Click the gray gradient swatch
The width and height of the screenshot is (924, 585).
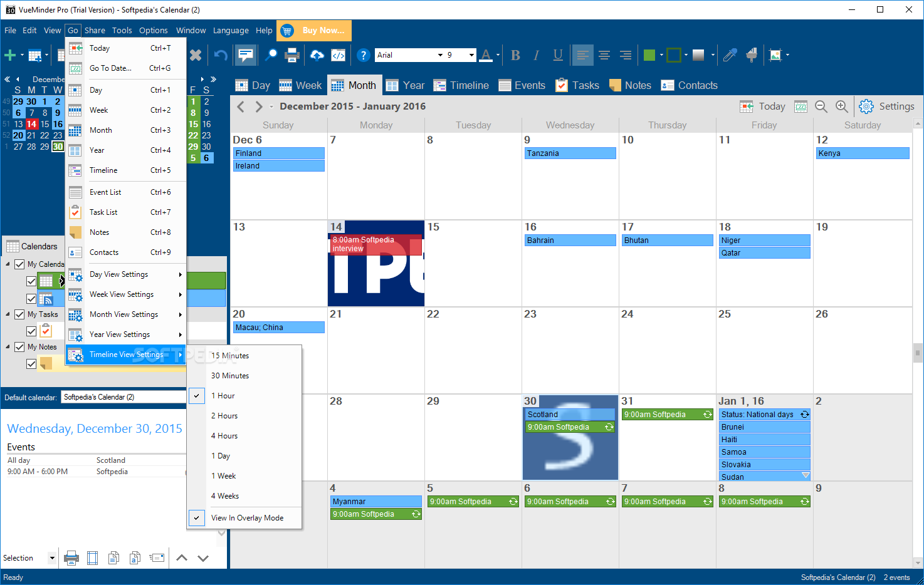698,55
